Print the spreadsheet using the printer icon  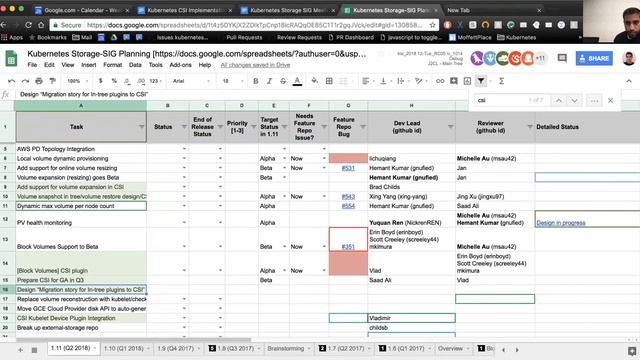point(39,81)
